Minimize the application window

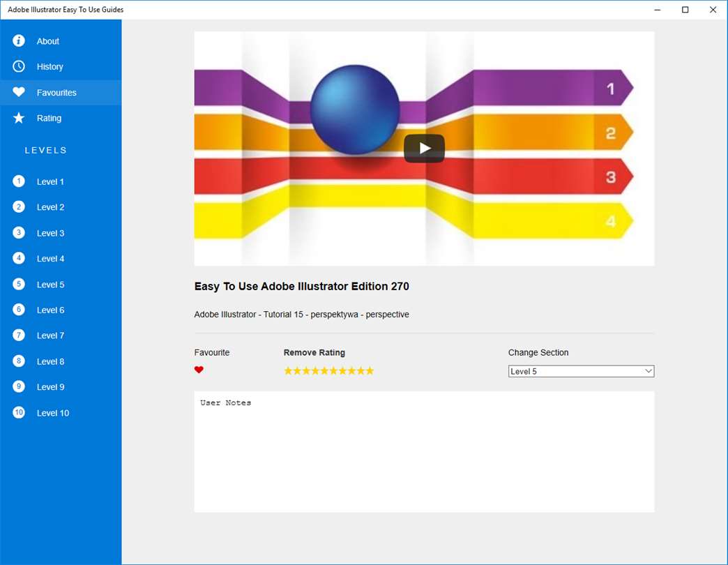point(658,10)
